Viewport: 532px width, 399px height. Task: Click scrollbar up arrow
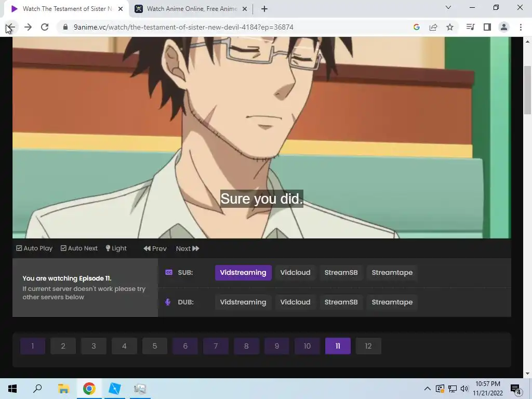pyautogui.click(x=527, y=42)
